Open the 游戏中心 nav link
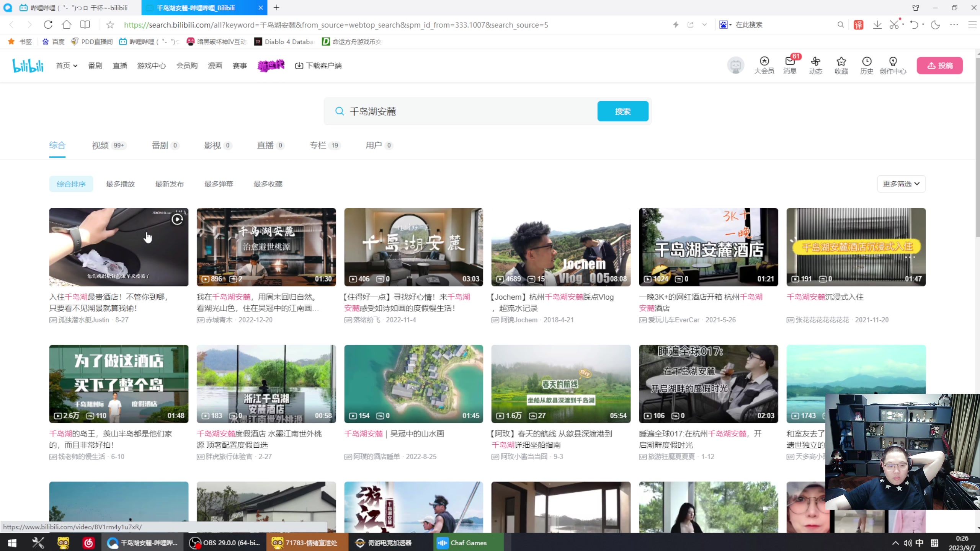980x551 pixels. click(x=152, y=65)
